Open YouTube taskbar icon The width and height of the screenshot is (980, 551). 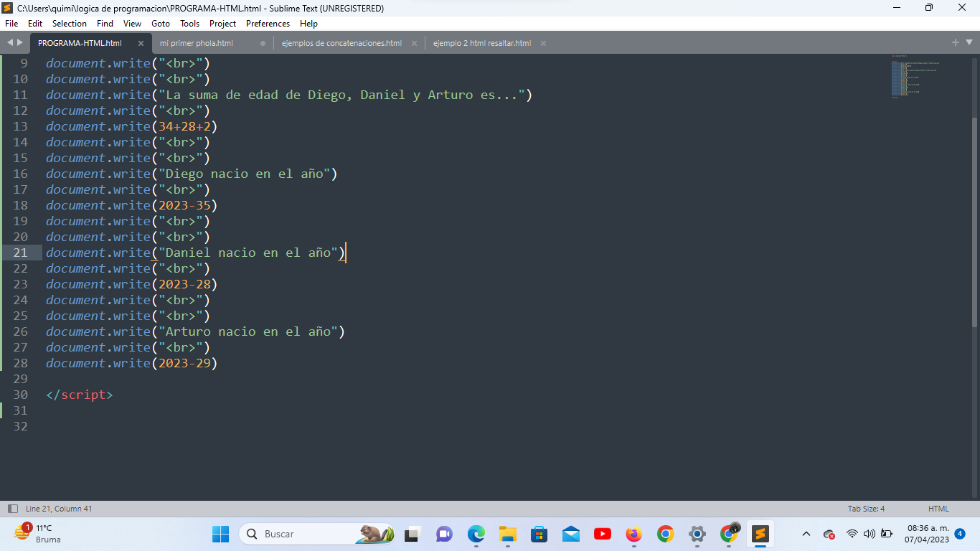pyautogui.click(x=603, y=534)
